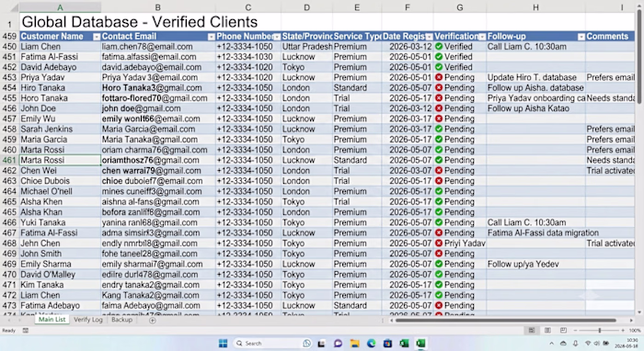Viewport: 644px width, 351px height.
Task: Open Microsoft Store from the taskbar
Action: click(387, 344)
